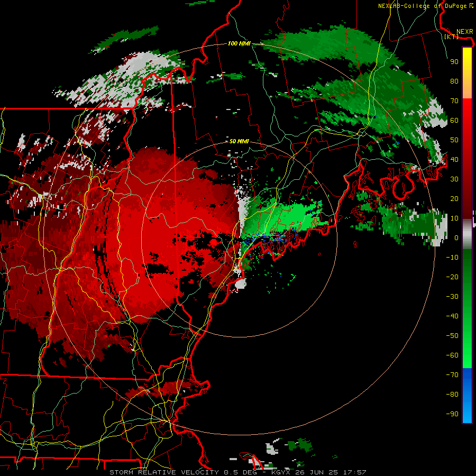The height and width of the screenshot is (476, 476).
Task: Click the 90 value on velocity scale
Action: (x=454, y=62)
